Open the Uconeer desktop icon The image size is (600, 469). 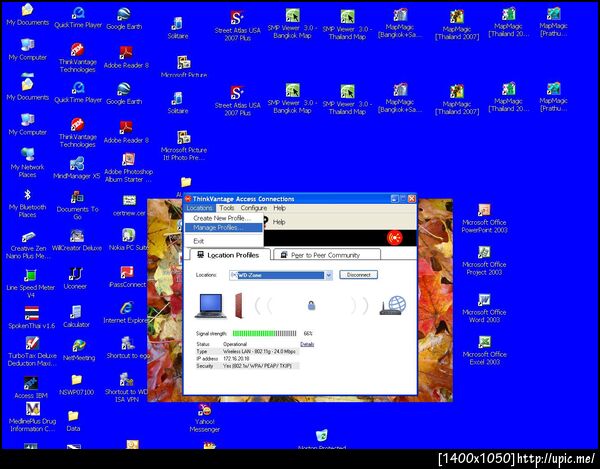(75, 278)
